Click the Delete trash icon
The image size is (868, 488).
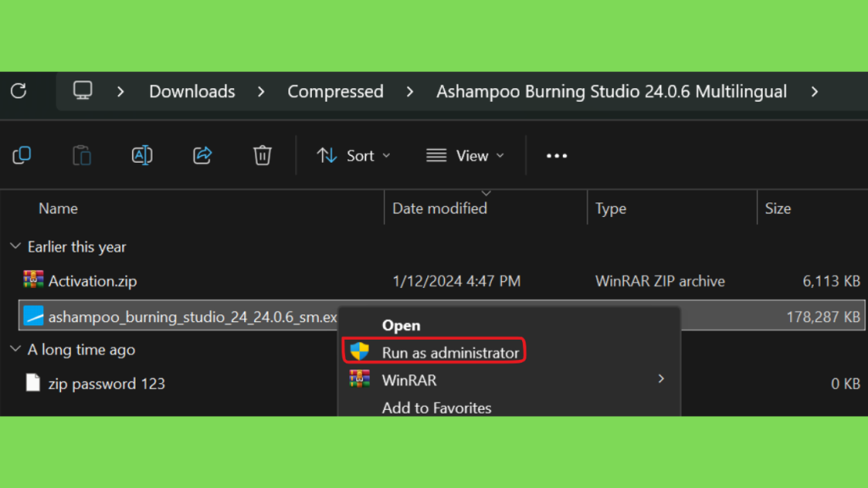click(x=263, y=156)
